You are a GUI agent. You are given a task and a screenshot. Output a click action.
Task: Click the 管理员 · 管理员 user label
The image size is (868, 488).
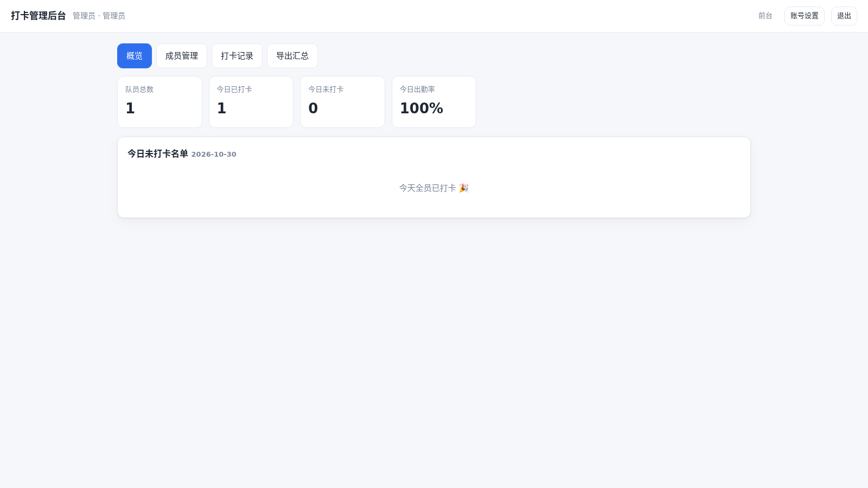99,16
